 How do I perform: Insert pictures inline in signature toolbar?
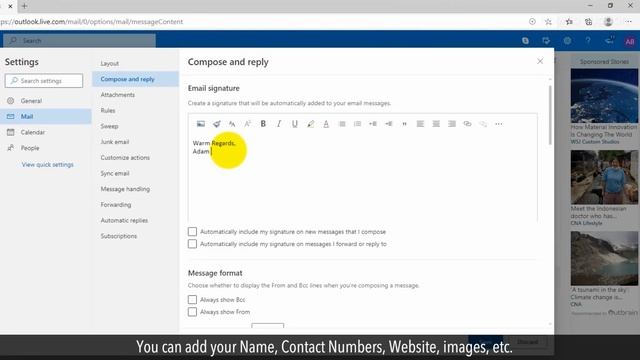pos(201,124)
